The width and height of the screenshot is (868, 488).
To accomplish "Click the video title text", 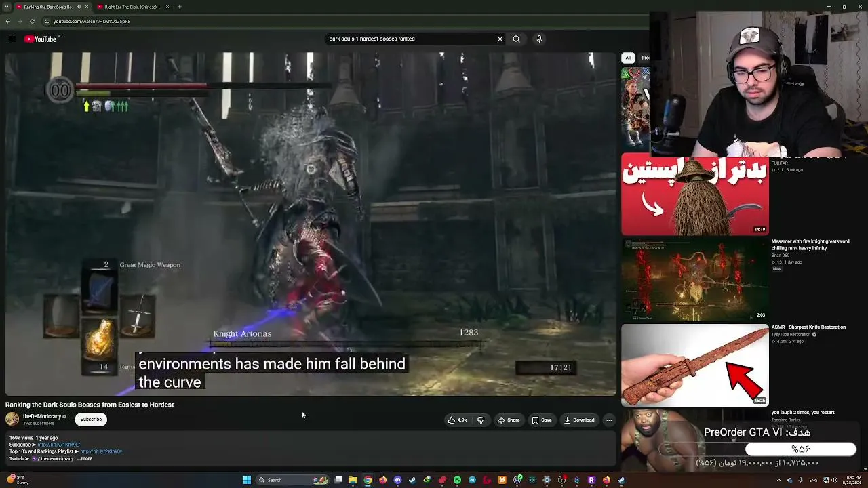I will [90, 405].
